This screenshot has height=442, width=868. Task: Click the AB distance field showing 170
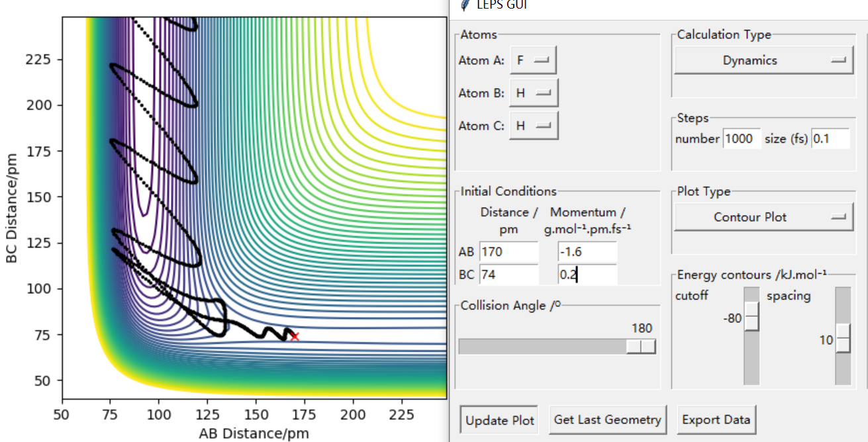[509, 252]
